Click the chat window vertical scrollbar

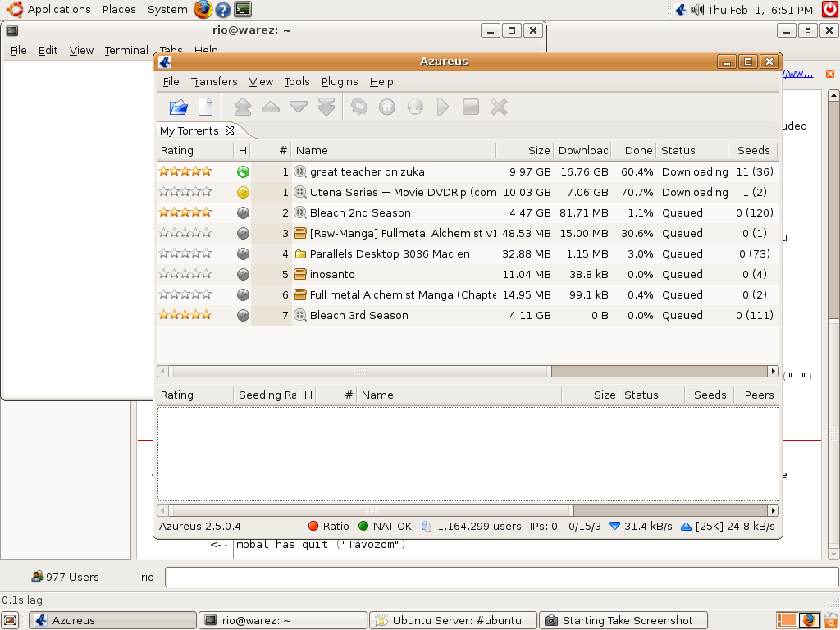(833, 325)
